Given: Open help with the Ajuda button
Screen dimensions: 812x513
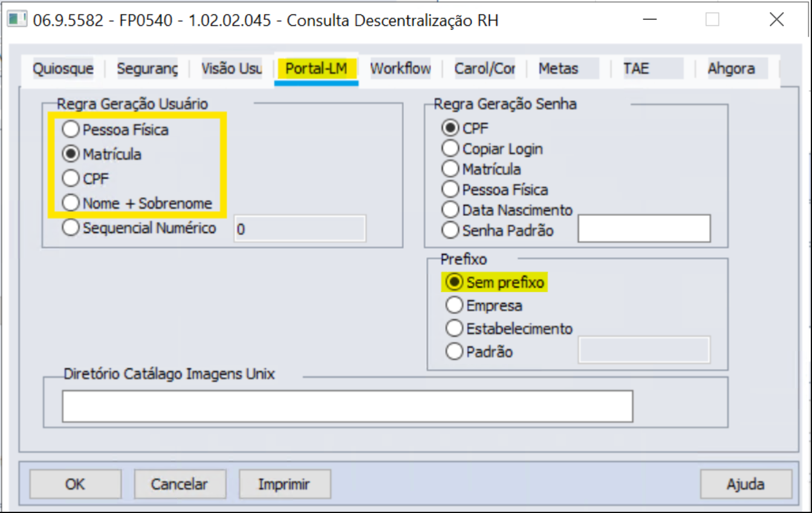Looking at the screenshot, I should 746,484.
